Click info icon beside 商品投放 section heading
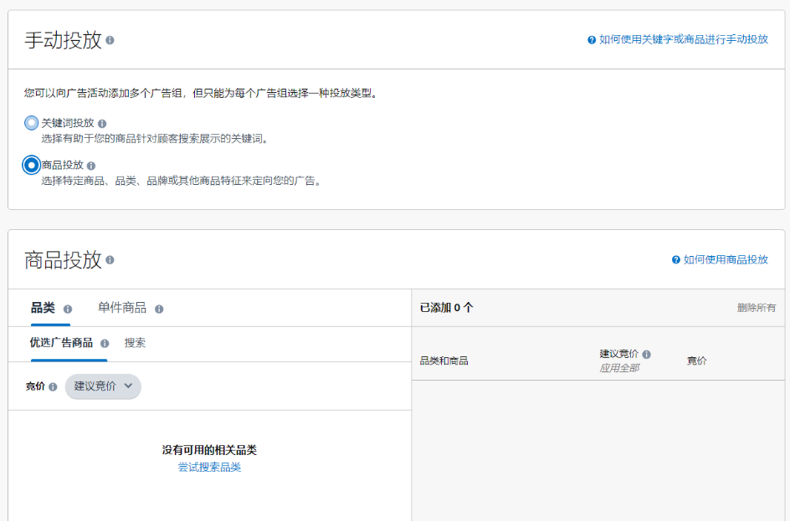 110,260
